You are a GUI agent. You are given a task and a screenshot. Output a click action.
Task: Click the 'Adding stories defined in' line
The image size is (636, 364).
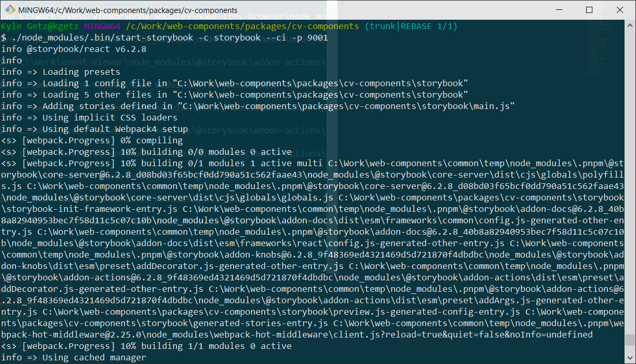click(258, 106)
